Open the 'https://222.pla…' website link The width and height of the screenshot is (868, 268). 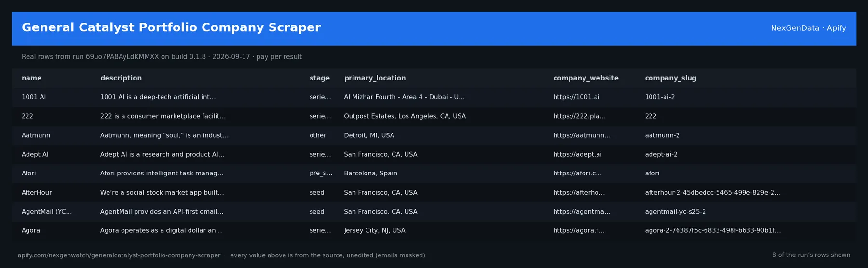(580, 116)
